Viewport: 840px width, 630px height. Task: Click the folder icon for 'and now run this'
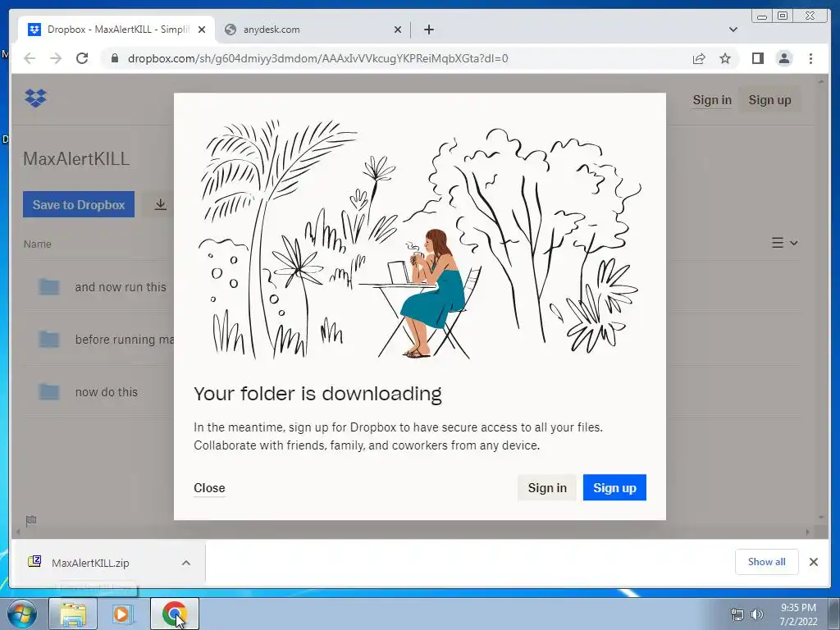(x=48, y=286)
